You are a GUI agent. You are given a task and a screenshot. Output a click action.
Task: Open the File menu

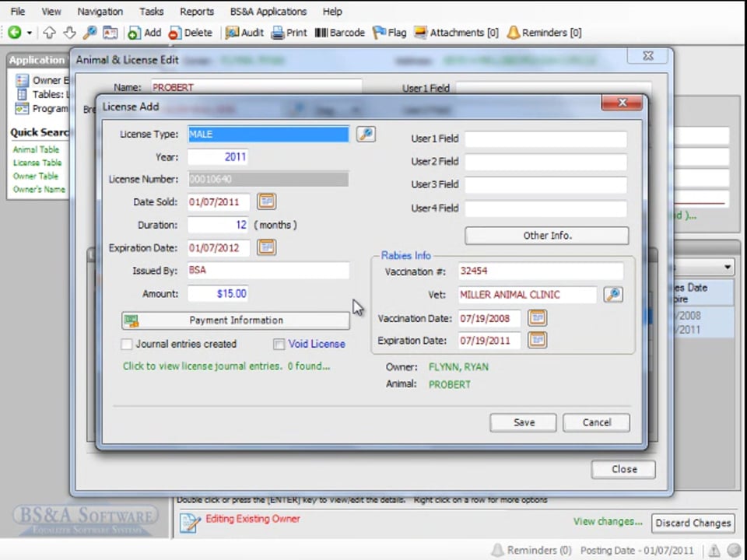point(18,12)
